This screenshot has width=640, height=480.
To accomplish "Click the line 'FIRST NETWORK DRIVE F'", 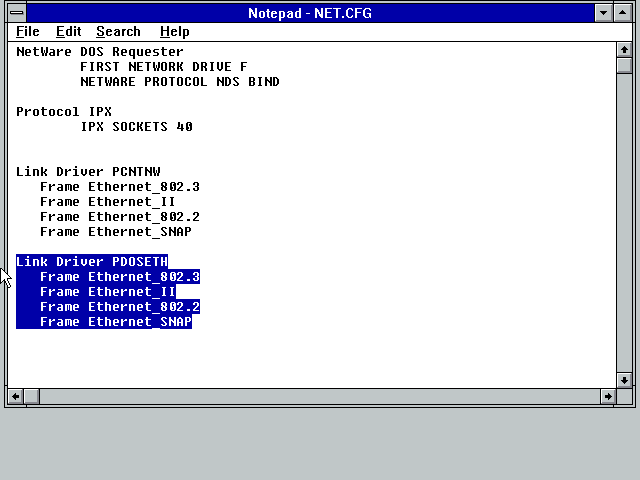I will (x=164, y=67).
